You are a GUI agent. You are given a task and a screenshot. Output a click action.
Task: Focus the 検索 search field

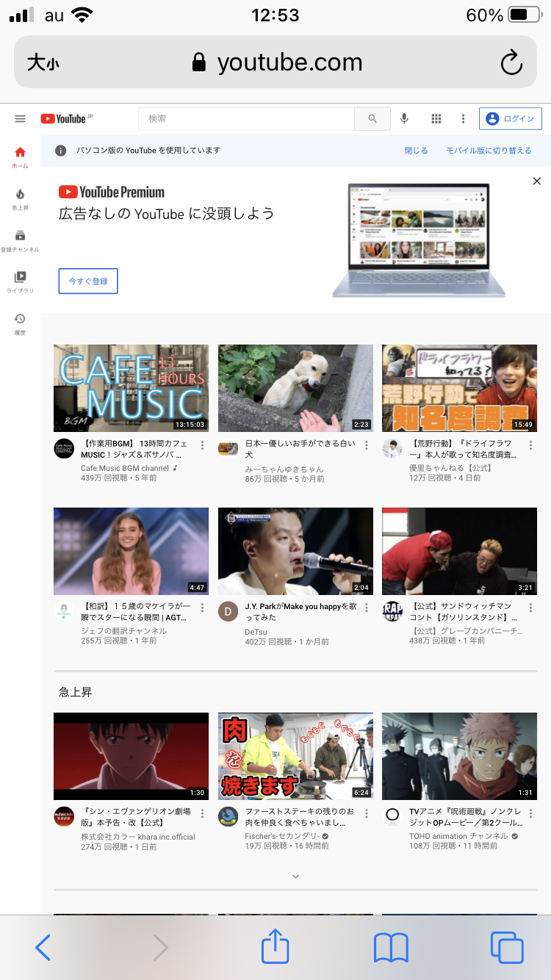[246, 119]
